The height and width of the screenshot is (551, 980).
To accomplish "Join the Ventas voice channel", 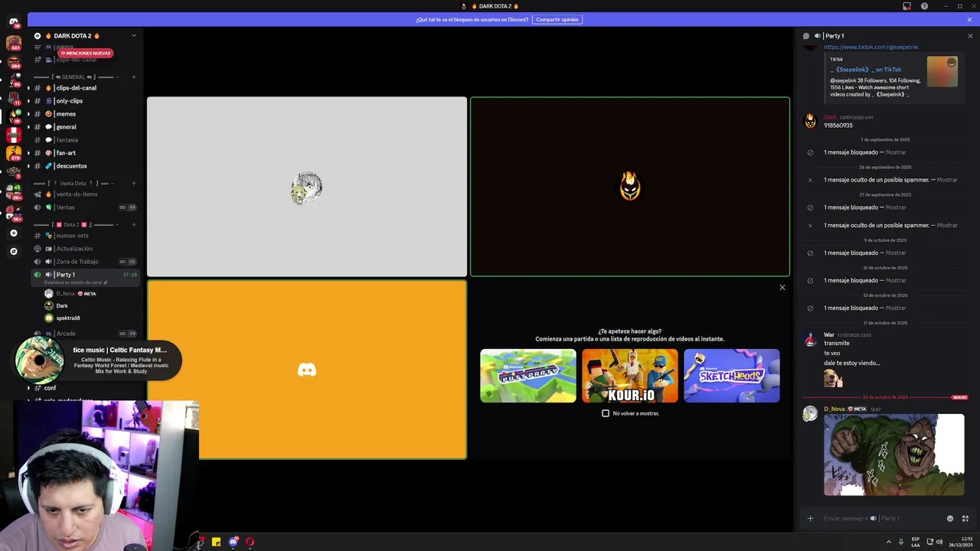I will (86, 207).
